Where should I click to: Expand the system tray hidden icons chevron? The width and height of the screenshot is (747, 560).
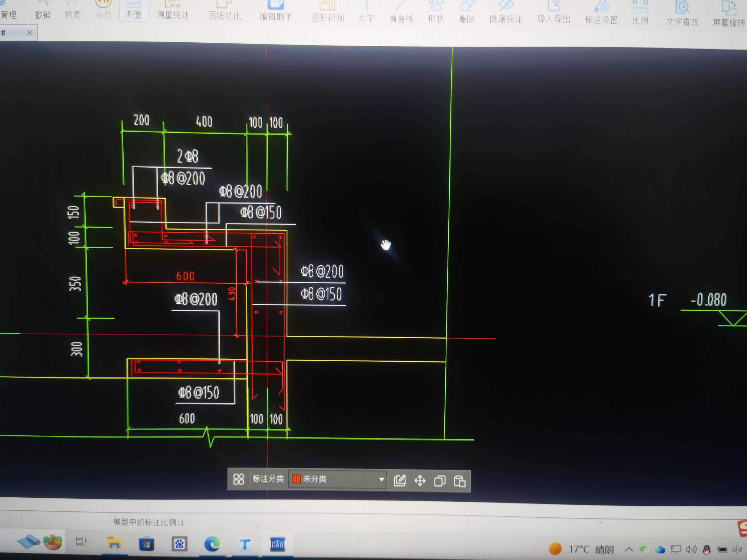tap(629, 549)
